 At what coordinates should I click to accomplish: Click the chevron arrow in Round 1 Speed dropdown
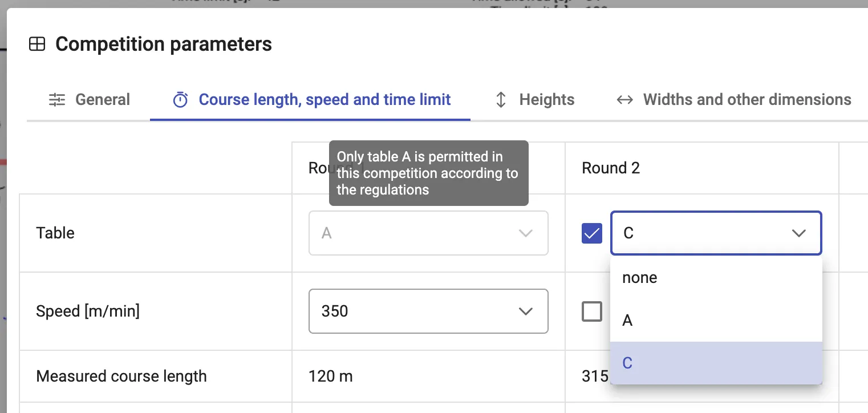(525, 311)
